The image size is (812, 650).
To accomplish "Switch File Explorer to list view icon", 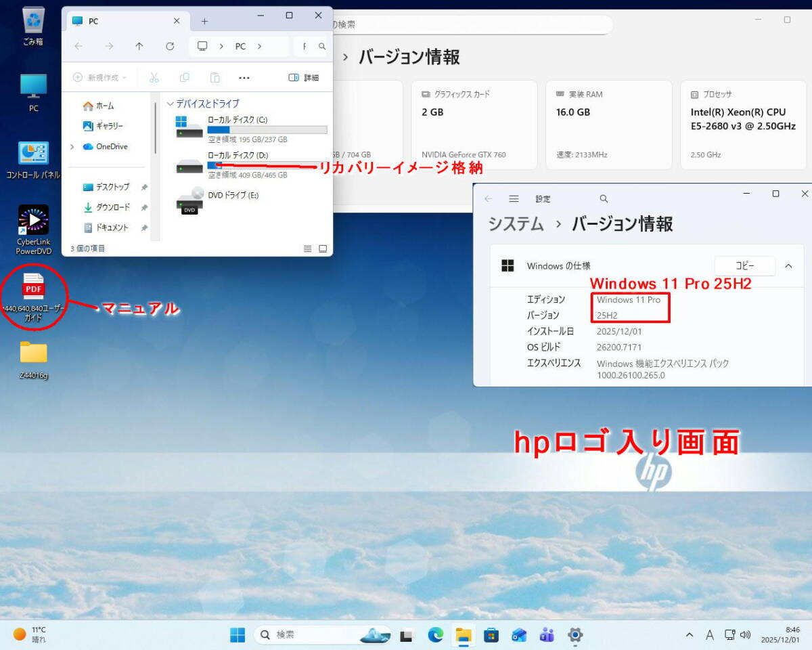I will point(307,248).
